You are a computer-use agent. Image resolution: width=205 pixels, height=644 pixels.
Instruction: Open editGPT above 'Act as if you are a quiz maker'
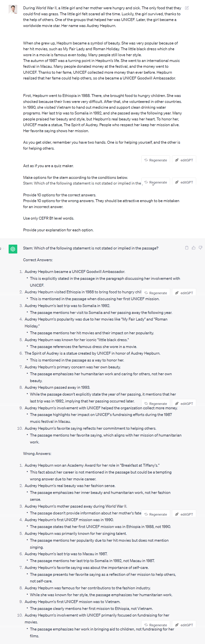click(x=184, y=160)
